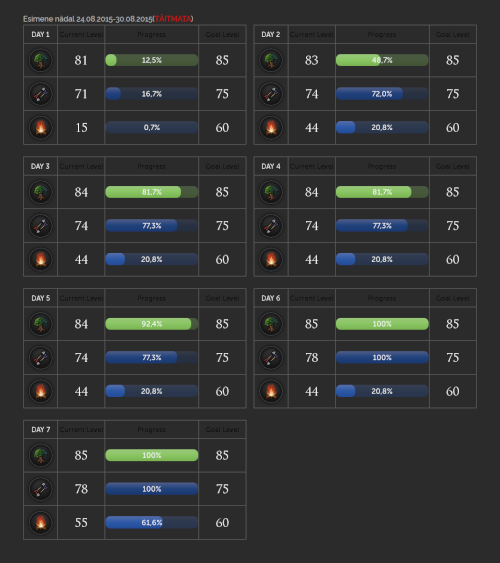
Task: Click the DAY 6 Goal Level header
Action: click(453, 298)
